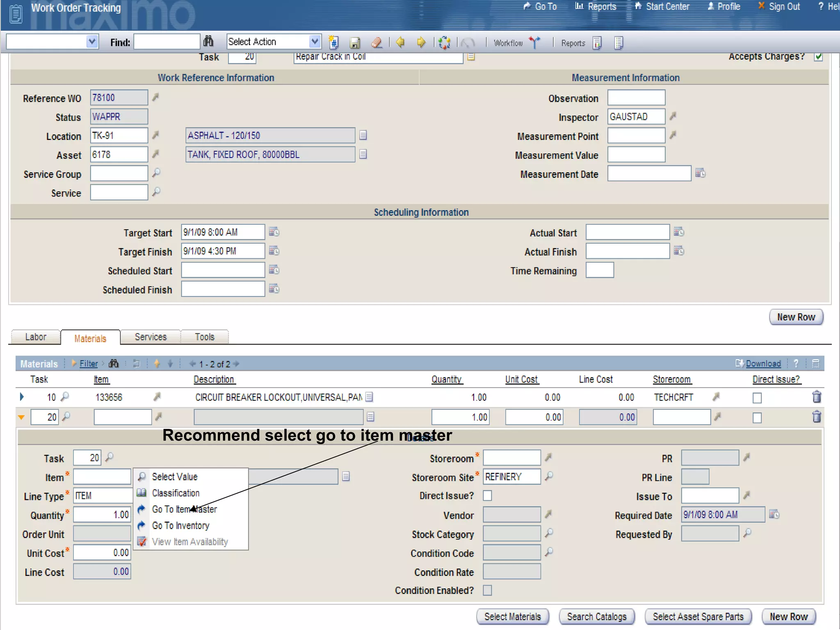Delete the circuit breaker lockout material row
Screen dimensions: 840x630
[816, 397]
